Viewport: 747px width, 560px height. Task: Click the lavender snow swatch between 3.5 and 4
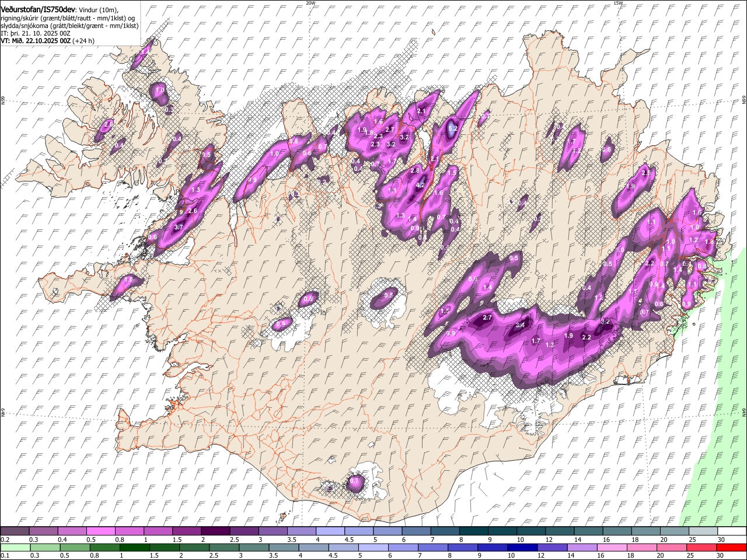[301, 531]
